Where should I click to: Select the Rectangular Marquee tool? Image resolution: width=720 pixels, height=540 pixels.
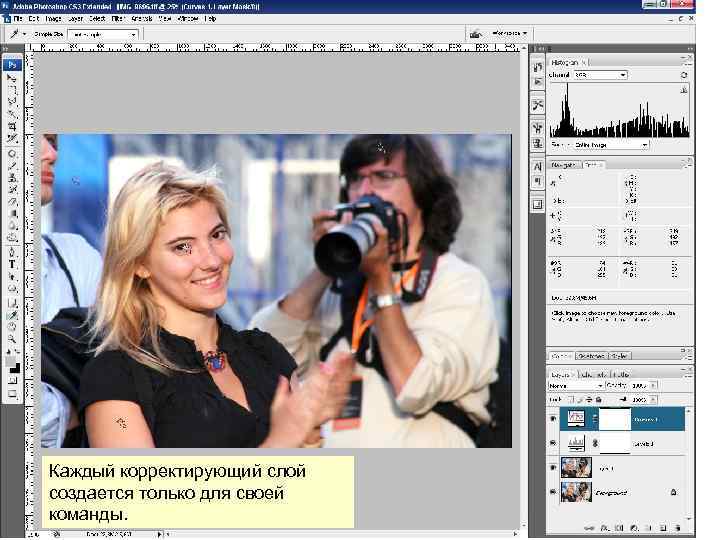click(x=12, y=90)
